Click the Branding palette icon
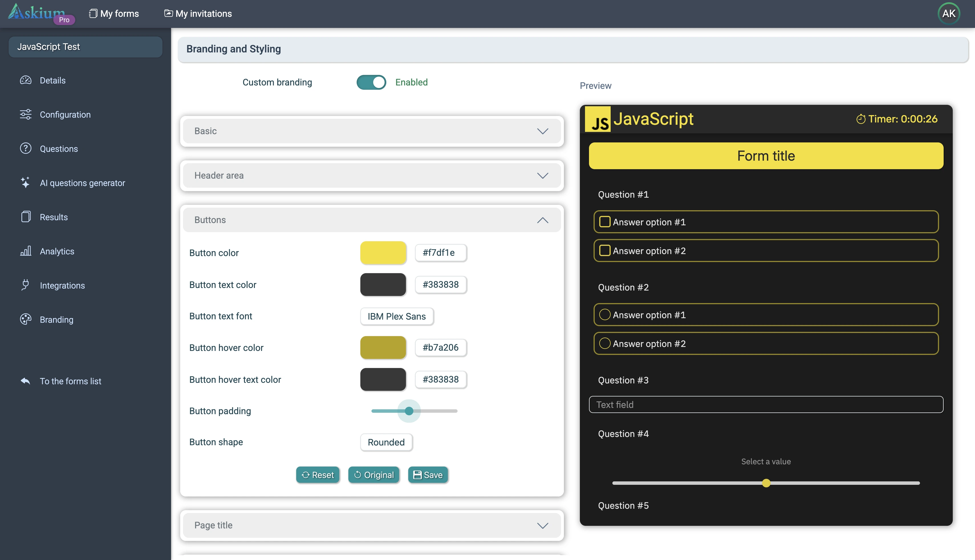 [x=25, y=319]
